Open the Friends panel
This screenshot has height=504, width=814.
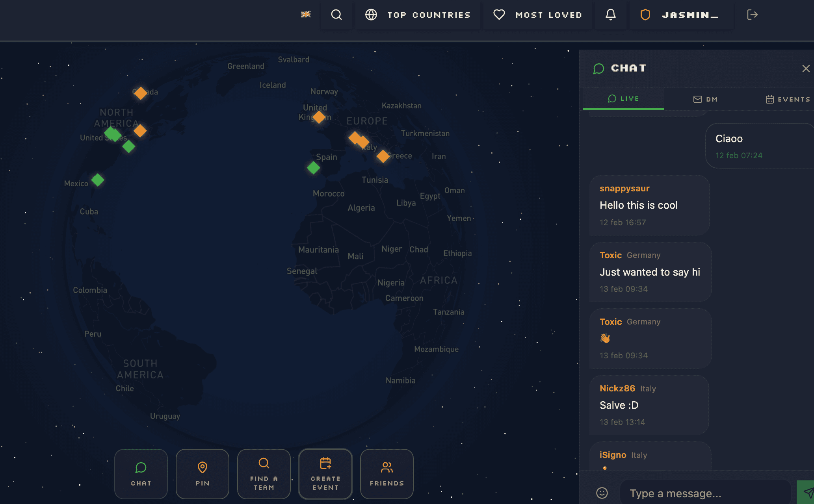point(387,474)
